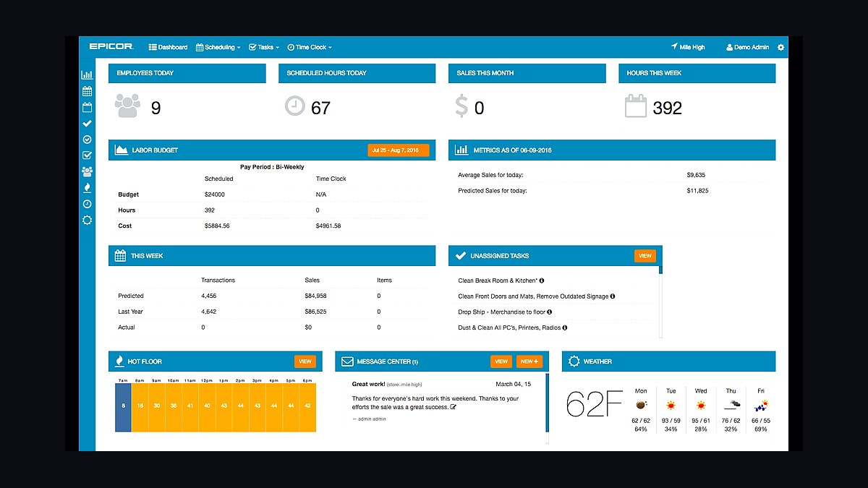Open the bar chart icon in sidebar
Viewport: 868px width, 488px height.
point(87,75)
